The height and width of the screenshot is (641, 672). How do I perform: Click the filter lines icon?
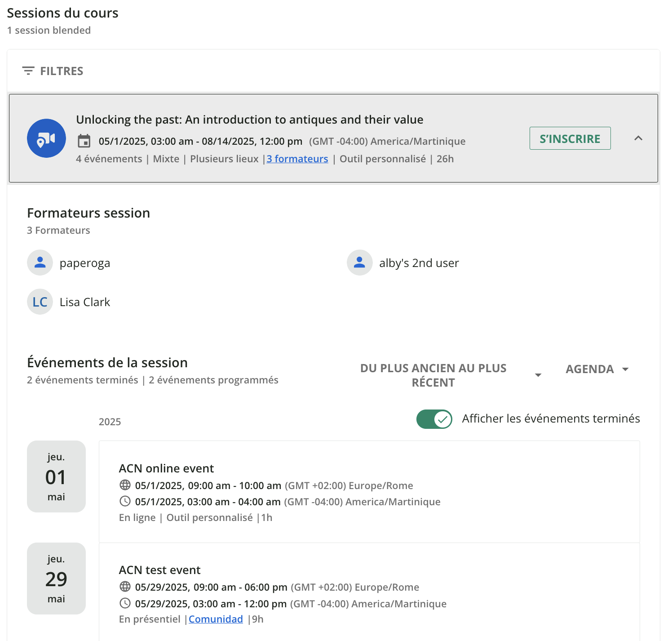click(28, 71)
